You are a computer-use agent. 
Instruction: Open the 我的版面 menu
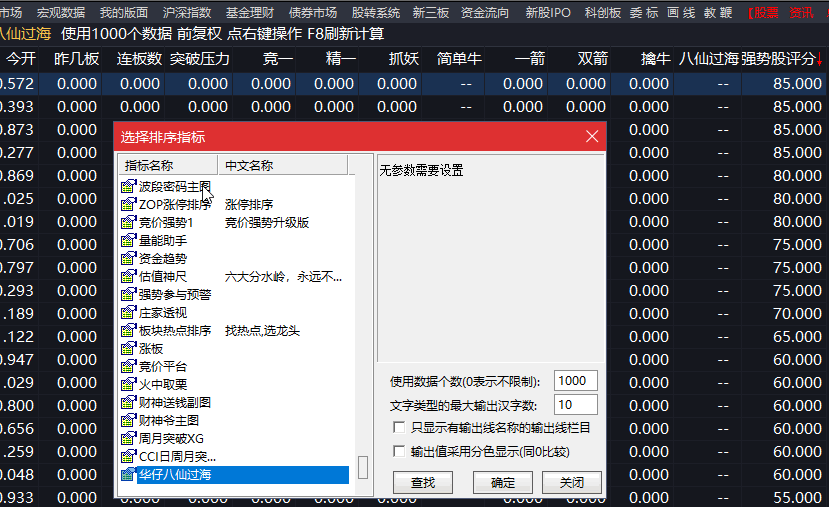coord(124,12)
